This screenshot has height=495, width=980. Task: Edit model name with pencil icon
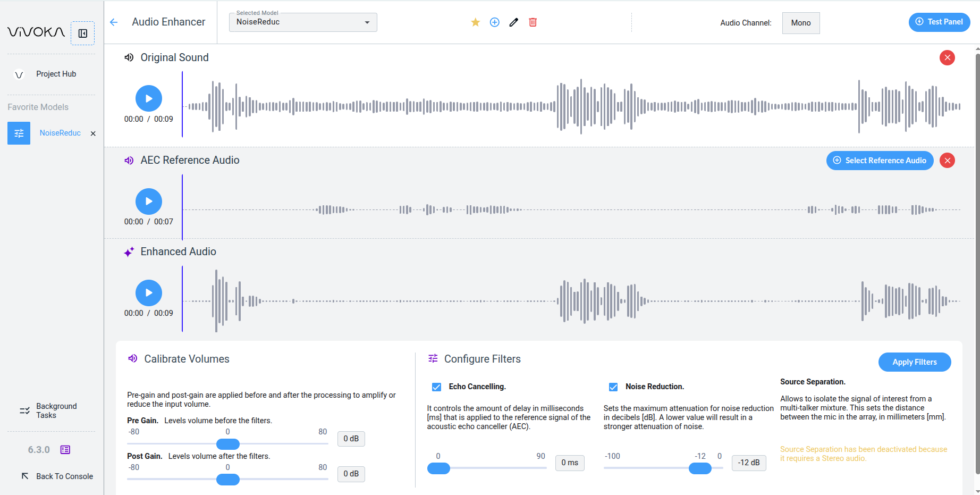(513, 22)
